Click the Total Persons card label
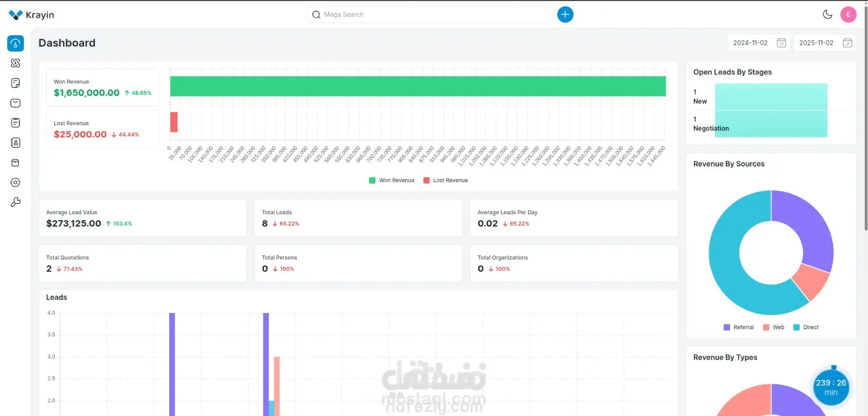 279,258
